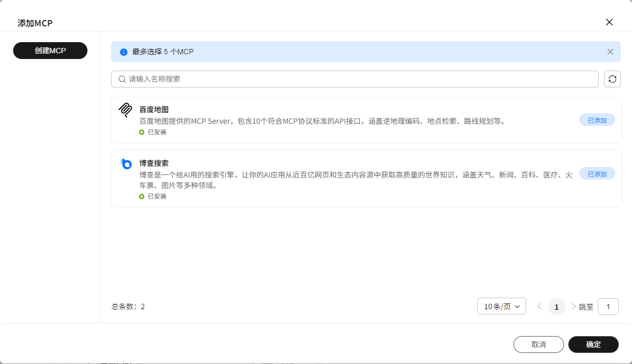The height and width of the screenshot is (364, 632).
Task: Click the 添加MCP dialog title
Action: coord(35,23)
